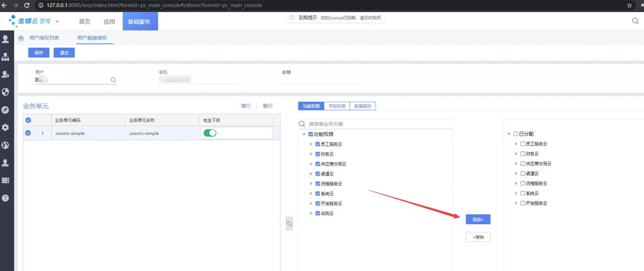Screen dimensions: 644x271
Task: Click the 增行 link
Action: click(246, 106)
